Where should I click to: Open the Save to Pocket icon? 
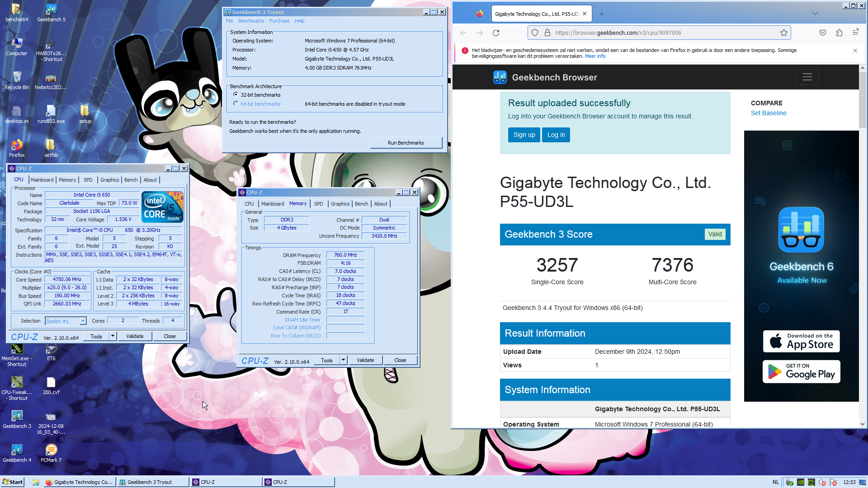[x=823, y=33]
